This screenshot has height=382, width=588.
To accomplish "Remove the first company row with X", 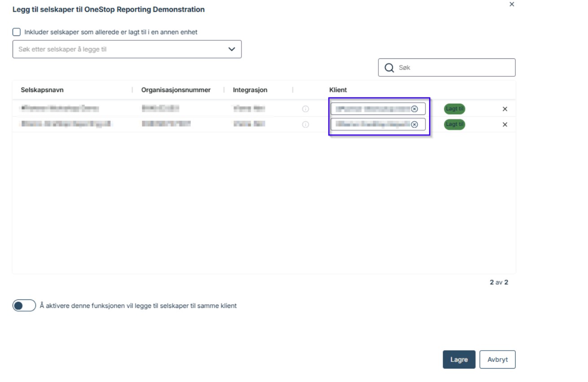I will 505,109.
